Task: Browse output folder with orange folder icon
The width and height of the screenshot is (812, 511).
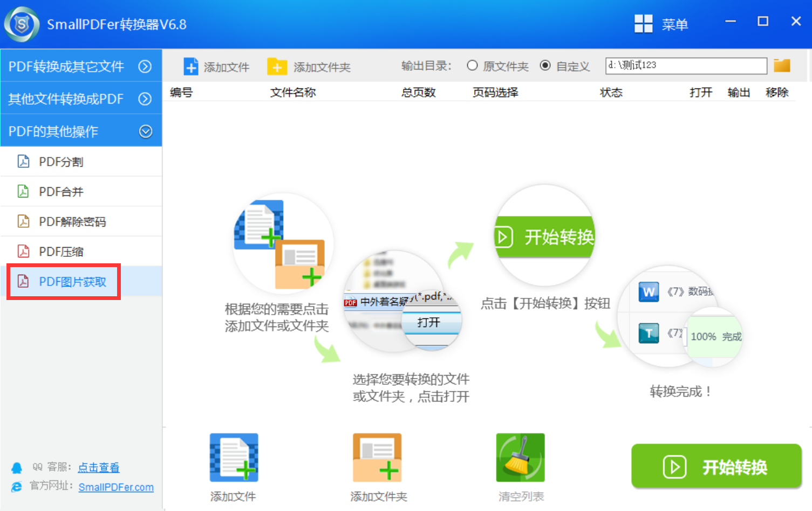Action: click(782, 65)
